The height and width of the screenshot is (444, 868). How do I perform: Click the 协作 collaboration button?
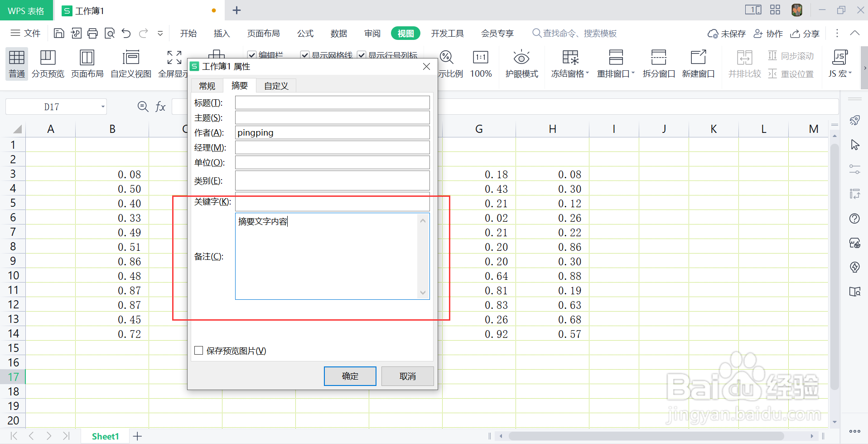coord(768,33)
